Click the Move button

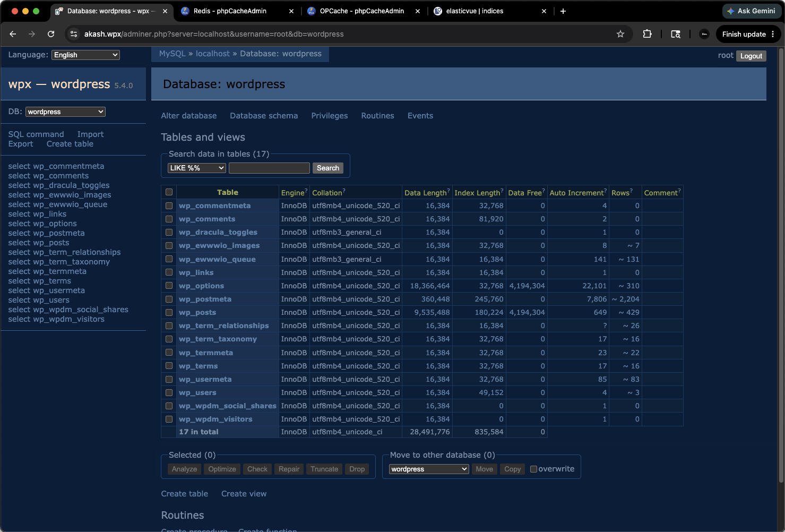(x=484, y=469)
